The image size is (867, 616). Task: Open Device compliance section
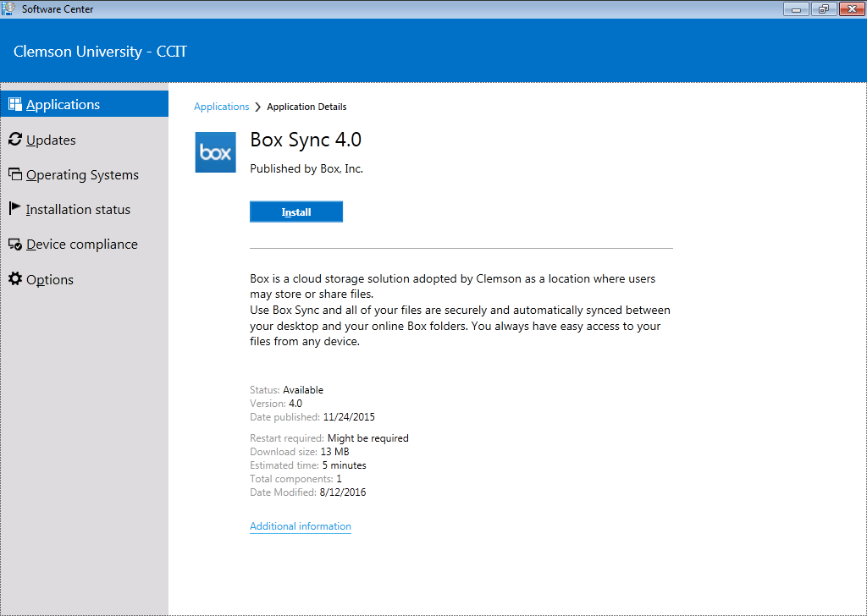point(85,245)
